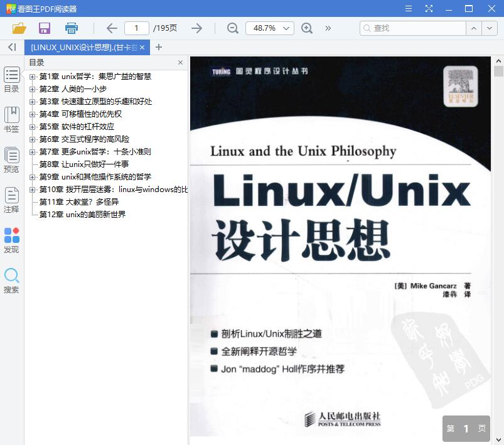Open the 目录 (contents) sidebar panel
Viewport: 504px width, 445px height.
(x=11, y=80)
